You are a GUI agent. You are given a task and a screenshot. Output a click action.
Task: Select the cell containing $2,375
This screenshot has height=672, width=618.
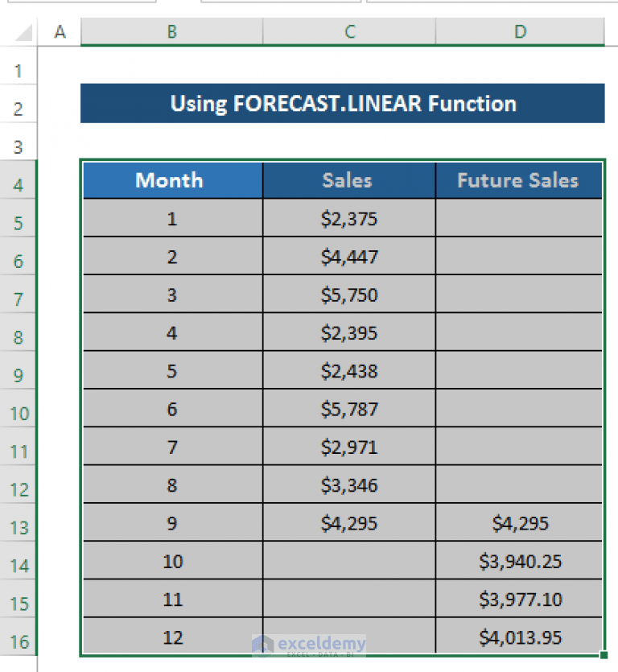349,218
